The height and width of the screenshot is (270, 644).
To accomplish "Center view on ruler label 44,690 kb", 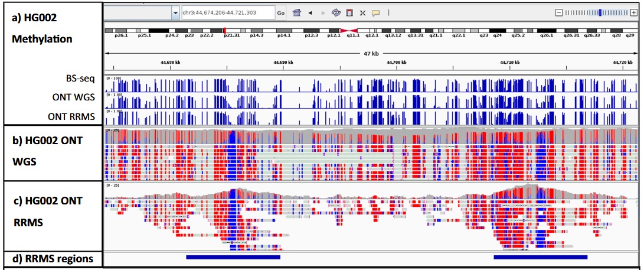I will (x=283, y=63).
